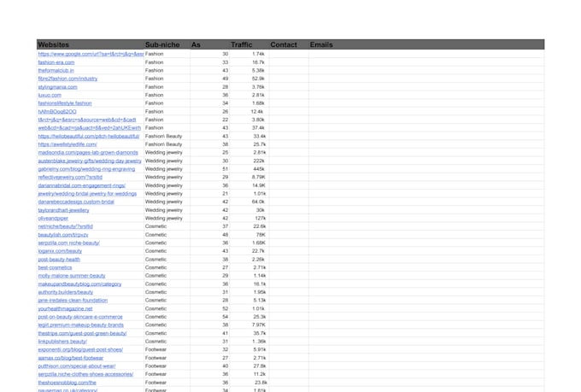The image size is (581, 392).
Task: Open gabrielny.com wedding-ring-engraving link
Action: pyautogui.click(x=86, y=169)
